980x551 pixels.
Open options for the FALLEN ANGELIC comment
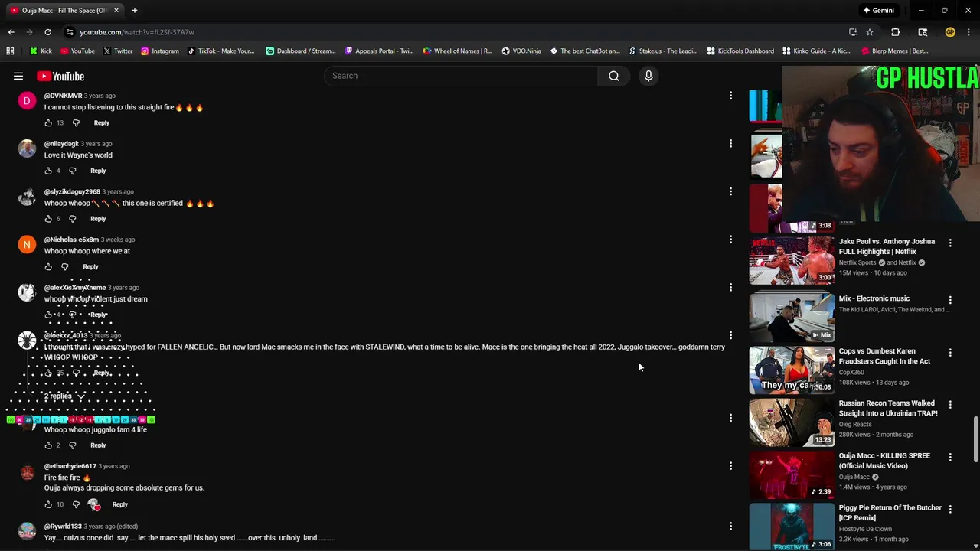click(x=730, y=335)
